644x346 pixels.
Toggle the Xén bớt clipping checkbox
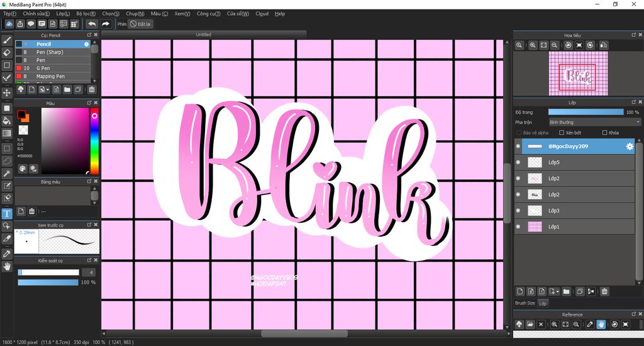point(562,133)
